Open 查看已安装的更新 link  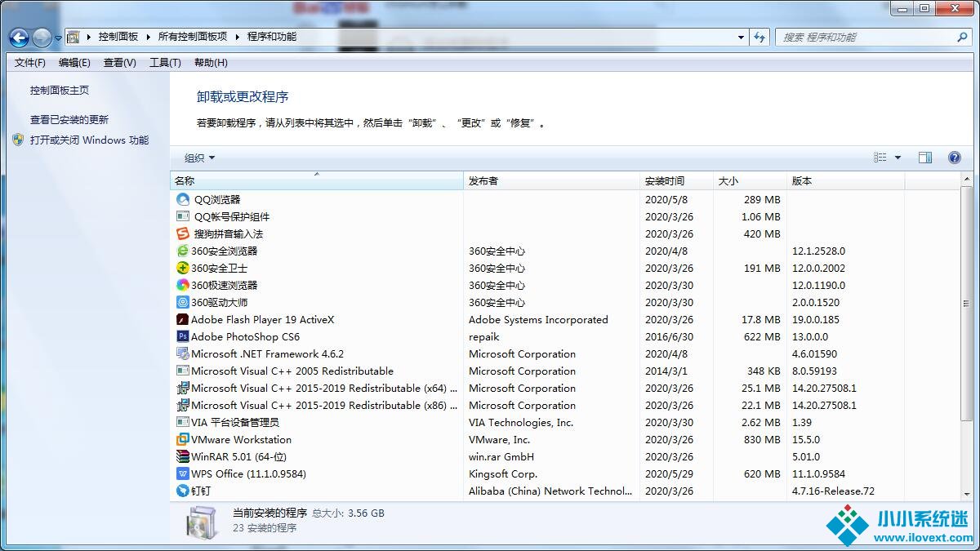pos(69,119)
